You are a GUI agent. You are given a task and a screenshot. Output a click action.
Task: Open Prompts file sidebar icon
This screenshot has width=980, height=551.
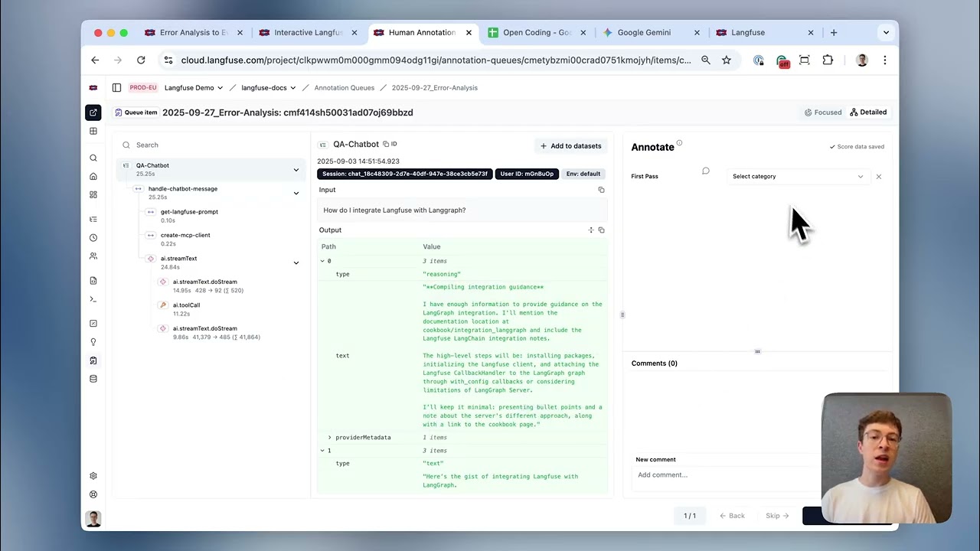93,281
